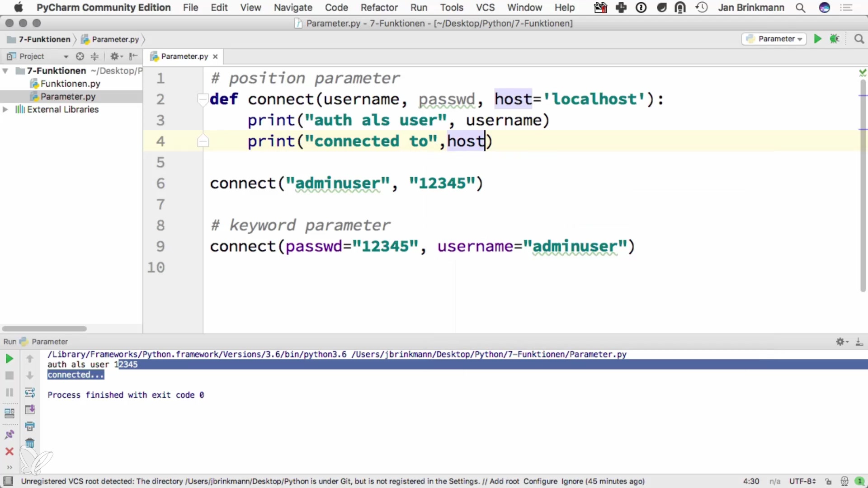Viewport: 868px width, 488px height.
Task: Clear console with the trash icon
Action: click(x=30, y=443)
